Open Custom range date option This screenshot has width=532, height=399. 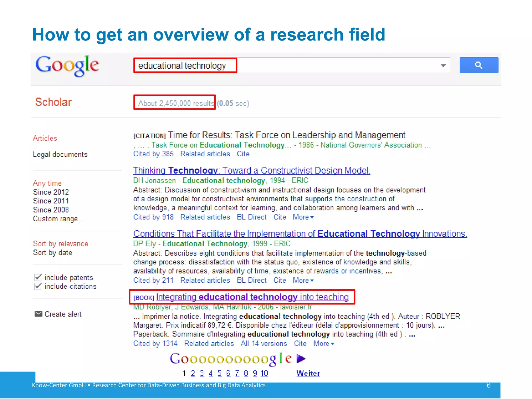(x=58, y=219)
